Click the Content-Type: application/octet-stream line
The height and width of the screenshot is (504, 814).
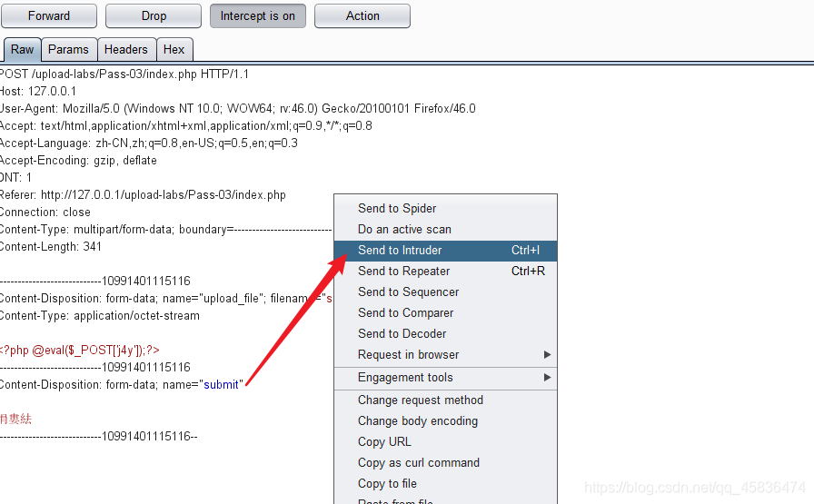tap(100, 316)
